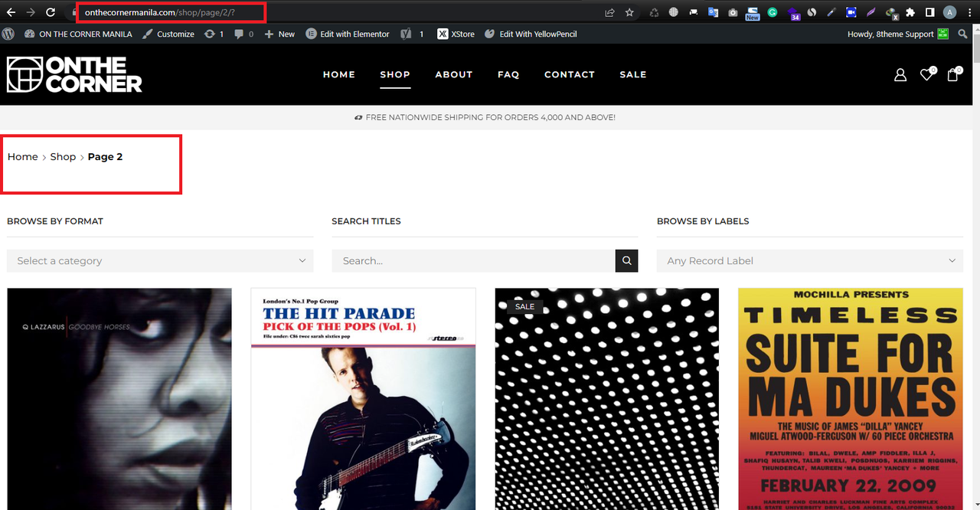Open The Hit Parade Pick of the Pops
This screenshot has width=980, height=510.
363,399
